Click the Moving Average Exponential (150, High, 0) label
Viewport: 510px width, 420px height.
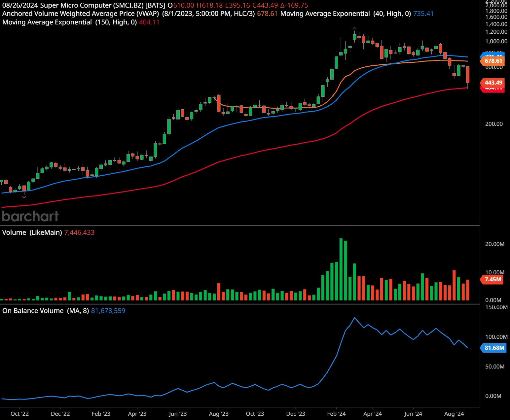tap(69, 22)
